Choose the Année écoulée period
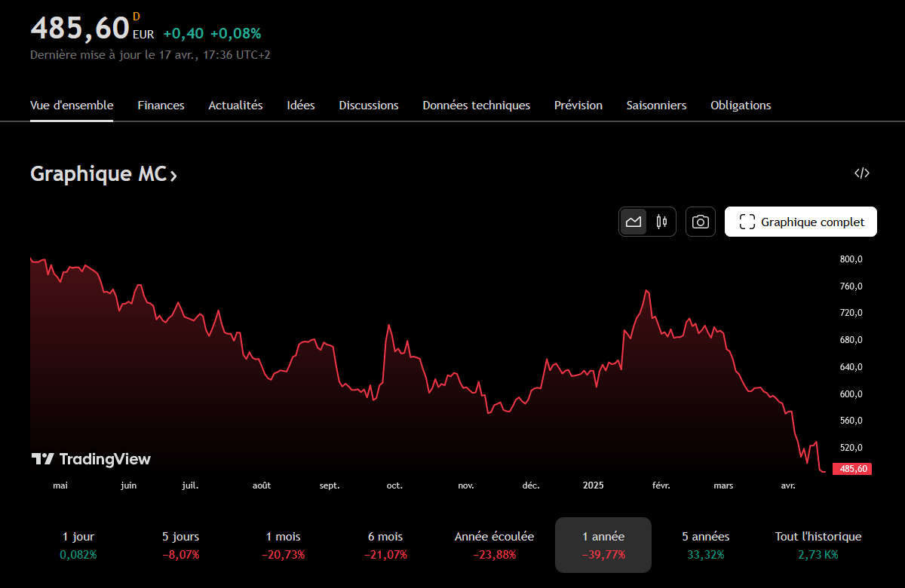This screenshot has width=905, height=588. pyautogui.click(x=494, y=545)
